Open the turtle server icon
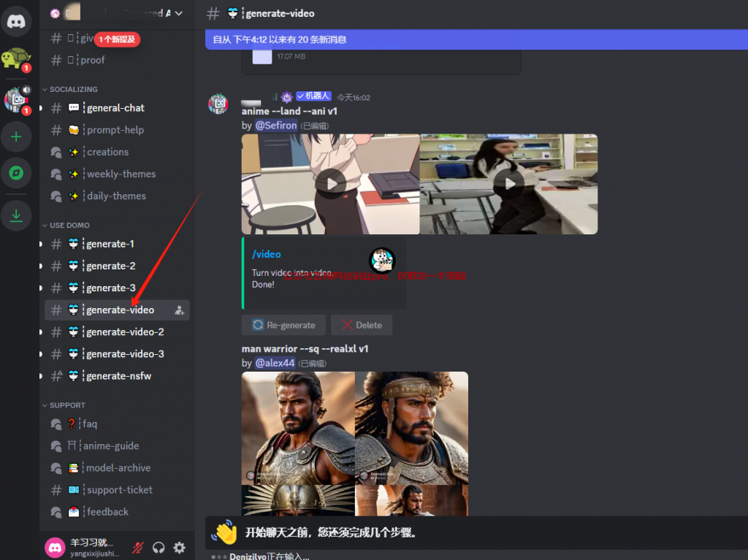The image size is (748, 560). [x=15, y=58]
